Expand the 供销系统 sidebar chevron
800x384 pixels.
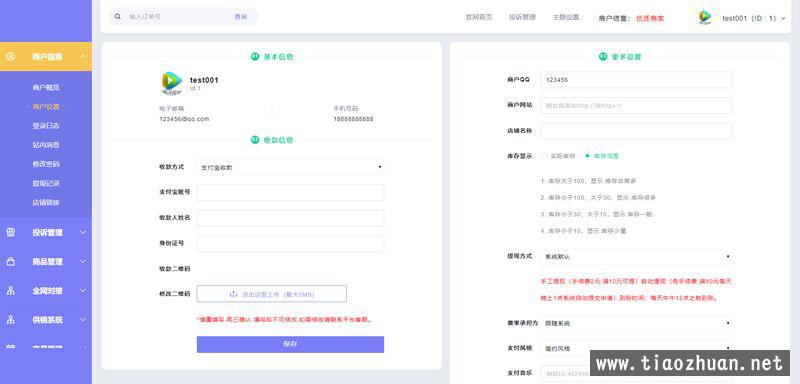pos(83,320)
